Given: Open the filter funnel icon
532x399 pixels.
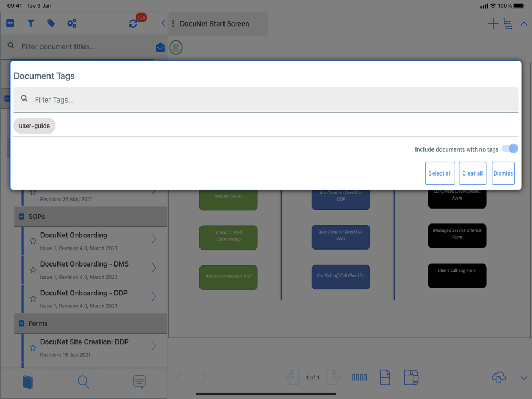Looking at the screenshot, I should (x=30, y=23).
